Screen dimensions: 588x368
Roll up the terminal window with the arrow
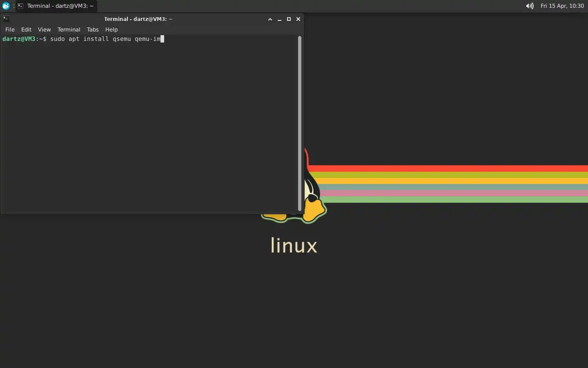(270, 19)
